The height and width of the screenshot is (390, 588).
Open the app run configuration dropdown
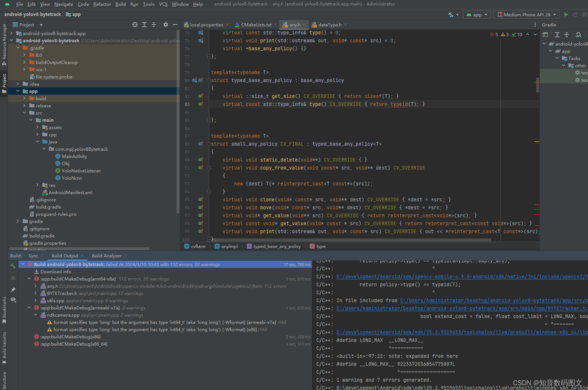tap(477, 14)
